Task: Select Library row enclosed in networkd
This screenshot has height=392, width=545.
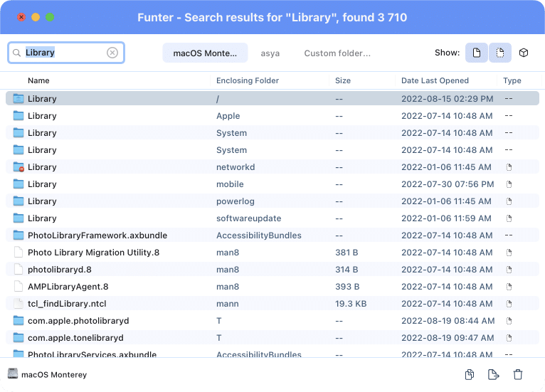Action: point(272,167)
